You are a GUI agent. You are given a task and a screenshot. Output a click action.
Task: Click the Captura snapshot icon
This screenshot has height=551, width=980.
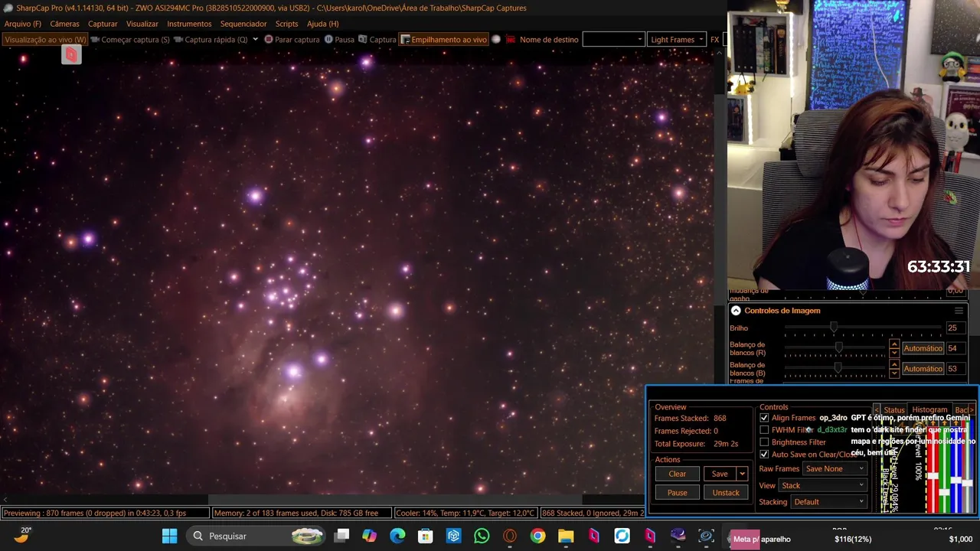point(363,40)
